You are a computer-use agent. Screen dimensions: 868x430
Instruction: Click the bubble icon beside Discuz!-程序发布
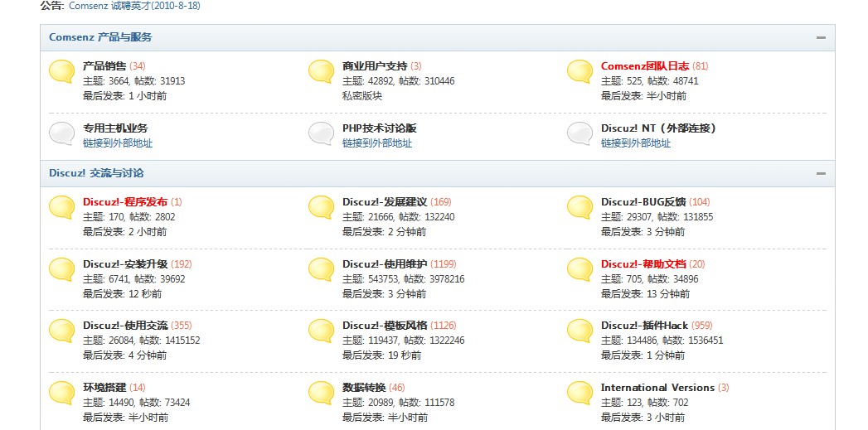(61, 207)
